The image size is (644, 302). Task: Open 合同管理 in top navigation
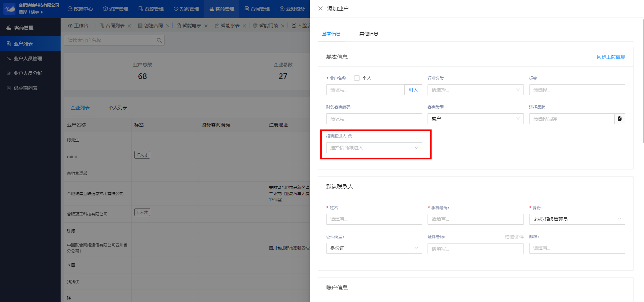coord(257,9)
